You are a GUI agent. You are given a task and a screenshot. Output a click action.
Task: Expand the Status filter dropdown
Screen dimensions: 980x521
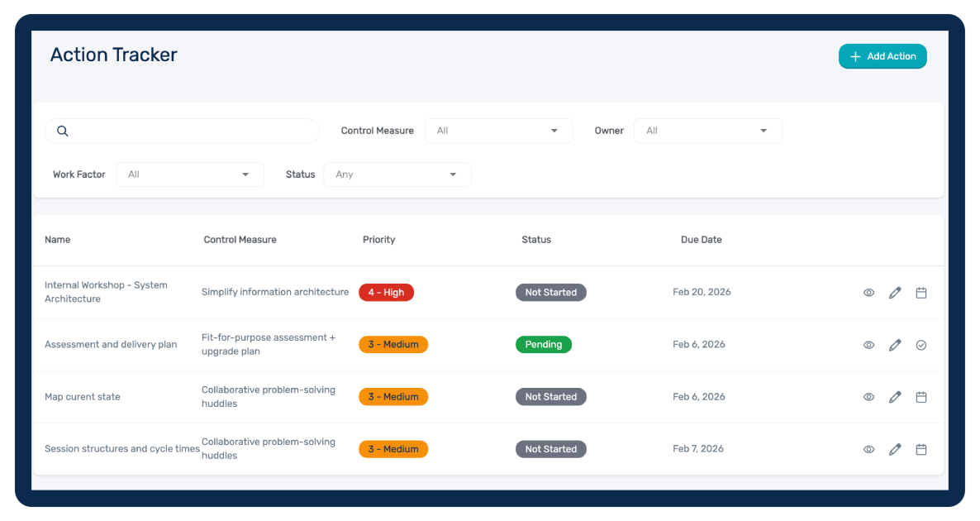tap(397, 174)
